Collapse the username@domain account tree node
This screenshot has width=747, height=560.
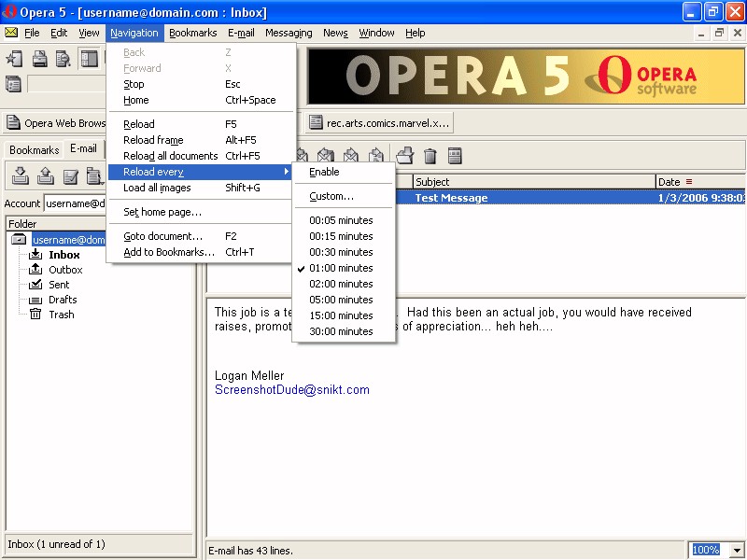click(x=19, y=239)
